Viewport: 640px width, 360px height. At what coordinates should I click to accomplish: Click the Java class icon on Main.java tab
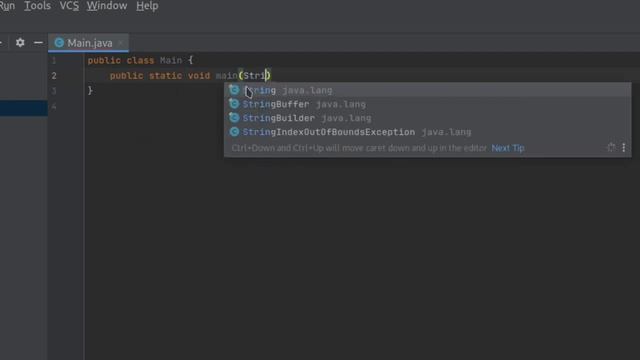point(59,42)
